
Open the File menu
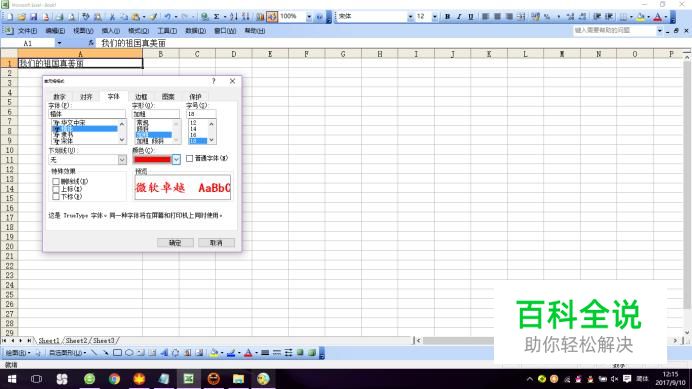coord(27,30)
